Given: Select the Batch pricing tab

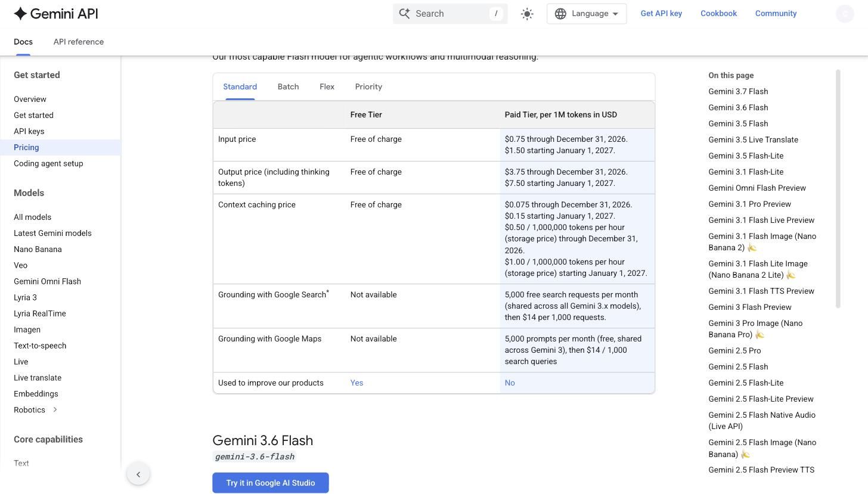Looking at the screenshot, I should tap(288, 87).
